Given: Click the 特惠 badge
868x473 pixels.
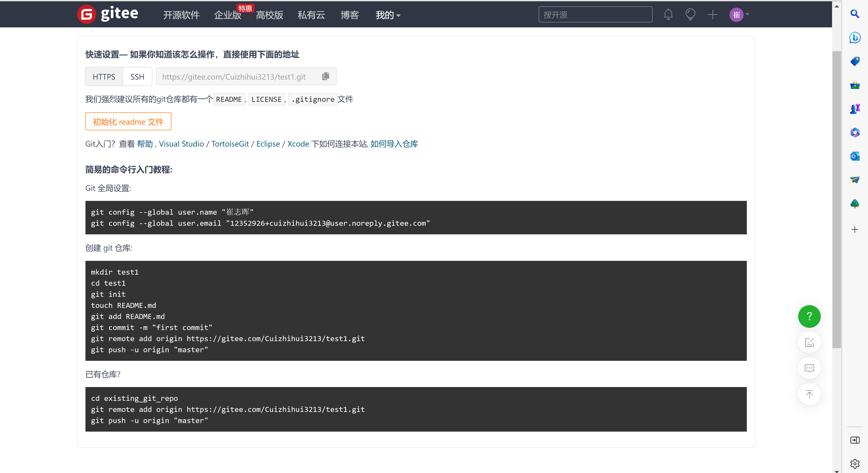Looking at the screenshot, I should click(x=245, y=8).
